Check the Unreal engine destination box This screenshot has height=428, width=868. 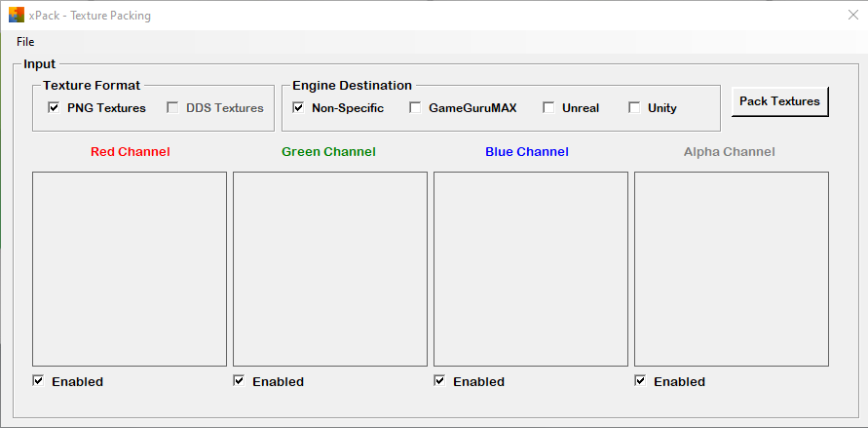(x=548, y=107)
